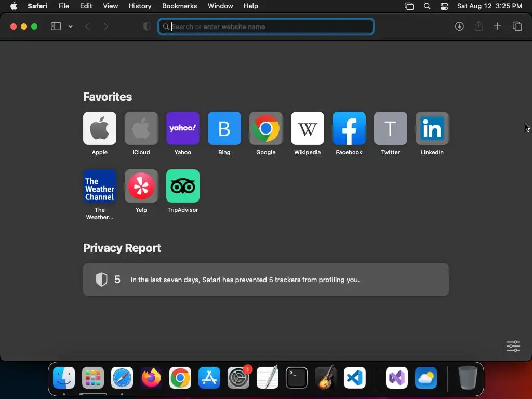Launch Firefox from the Dock
Screen dimensions: 532x399
point(151,378)
